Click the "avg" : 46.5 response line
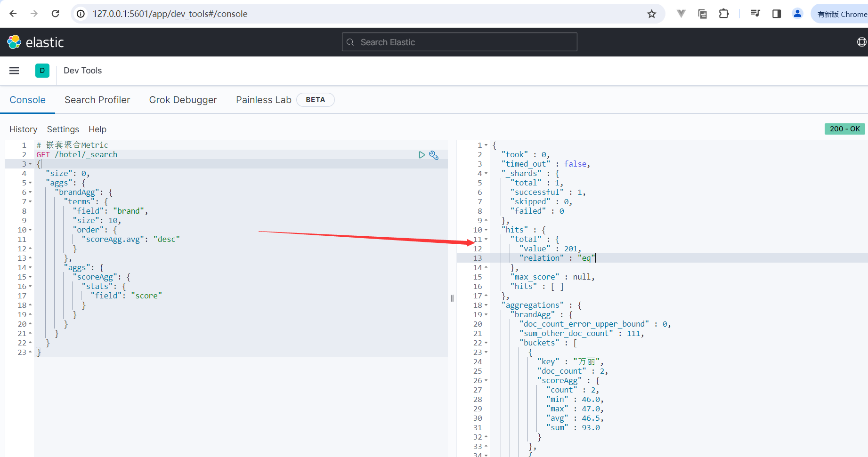The image size is (868, 457). pyautogui.click(x=575, y=418)
